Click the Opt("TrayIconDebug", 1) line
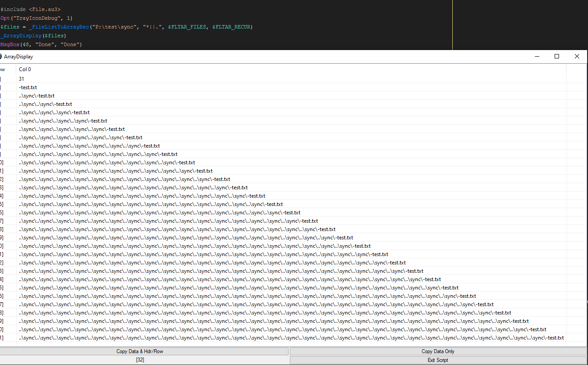This screenshot has width=588, height=365. [36, 18]
